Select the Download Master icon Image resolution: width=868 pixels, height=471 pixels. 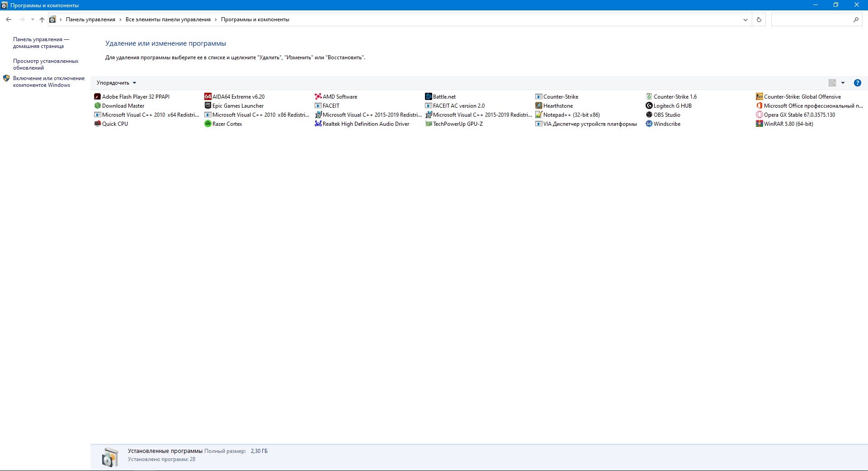[97, 105]
